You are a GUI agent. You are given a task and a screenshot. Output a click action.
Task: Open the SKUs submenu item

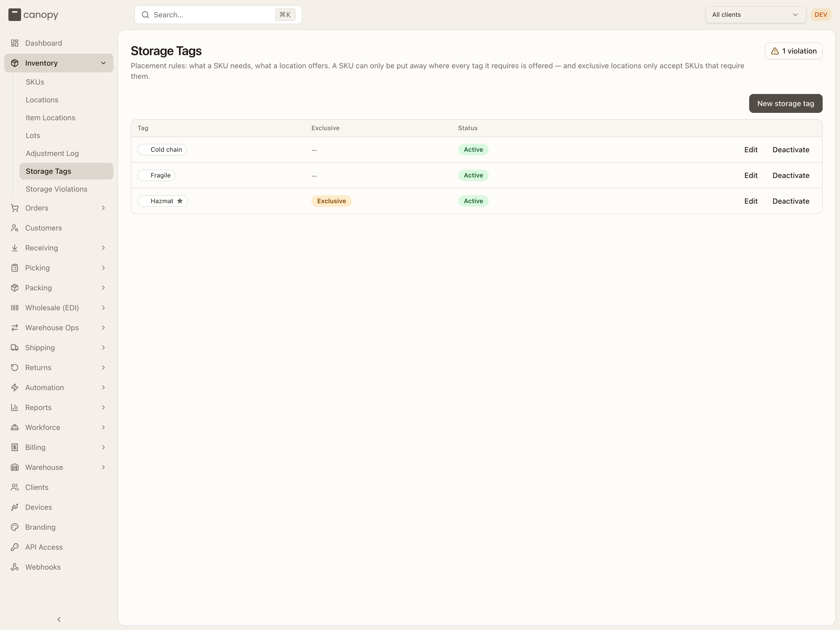(66, 82)
